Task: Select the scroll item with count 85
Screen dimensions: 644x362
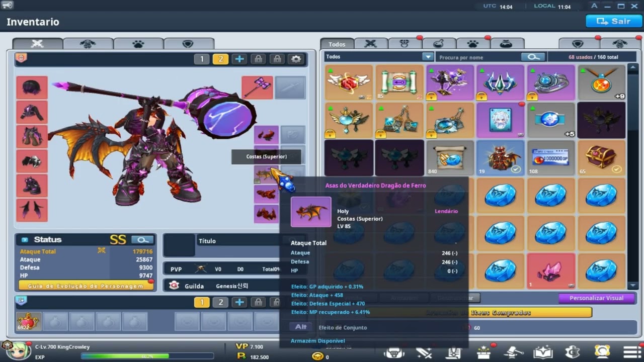Action: tap(399, 82)
